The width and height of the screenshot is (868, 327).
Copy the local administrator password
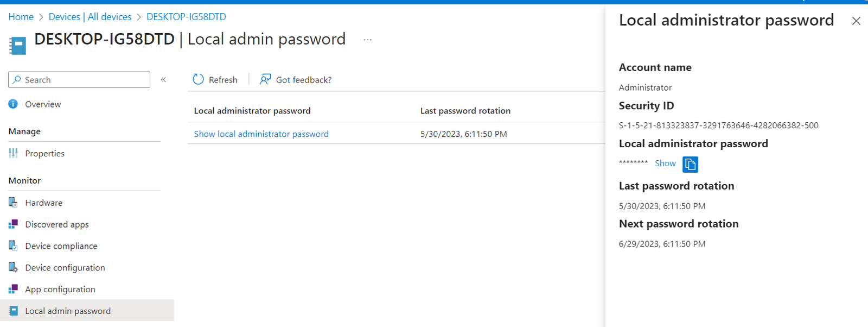click(x=690, y=163)
